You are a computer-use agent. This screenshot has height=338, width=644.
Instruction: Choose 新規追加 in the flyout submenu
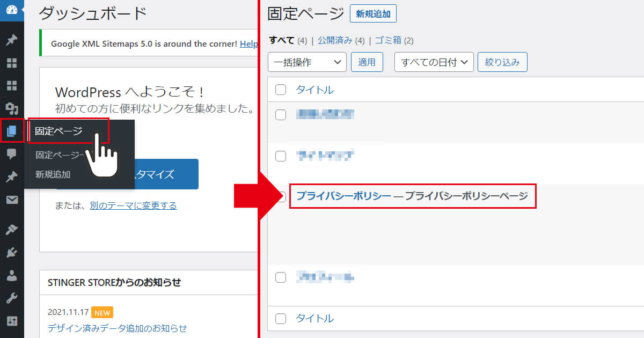coord(53,174)
